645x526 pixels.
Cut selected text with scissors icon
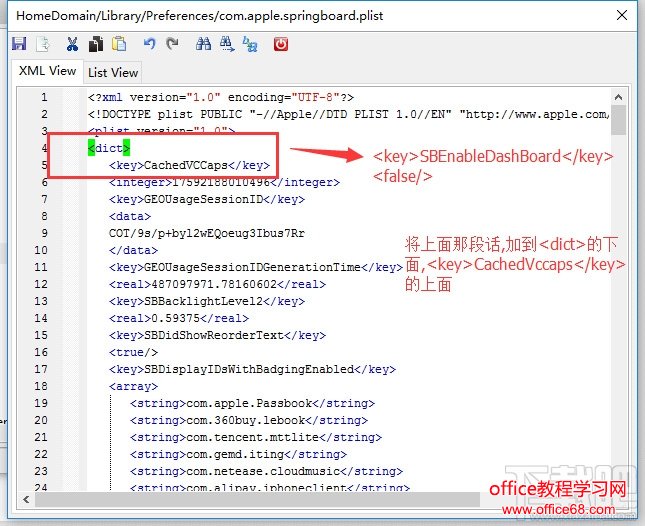72,44
